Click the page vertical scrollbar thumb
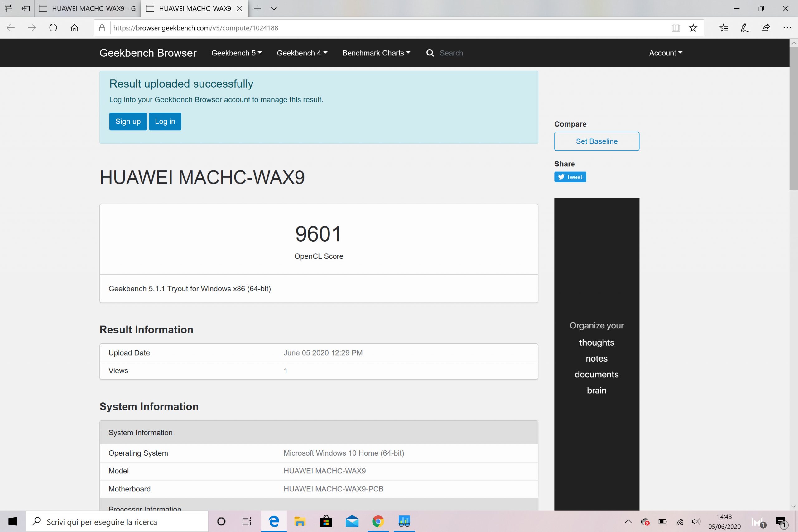The image size is (798, 532). [x=794, y=119]
